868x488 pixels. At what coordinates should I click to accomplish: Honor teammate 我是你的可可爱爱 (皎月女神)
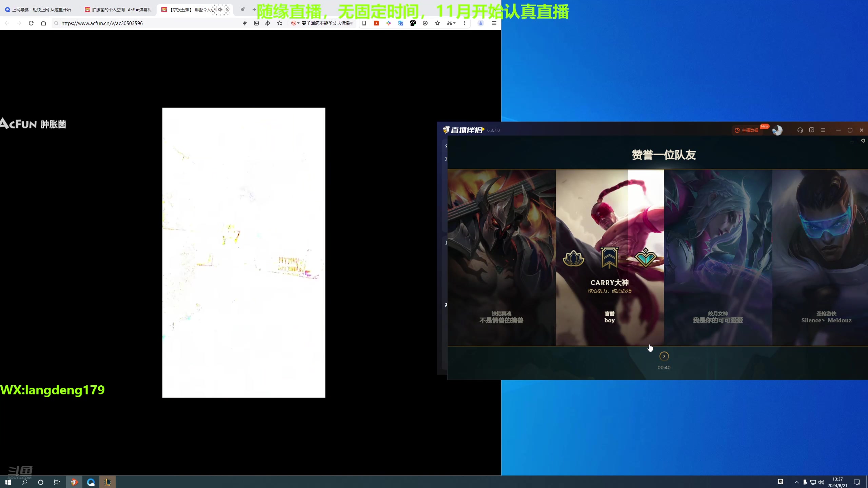pyautogui.click(x=718, y=258)
